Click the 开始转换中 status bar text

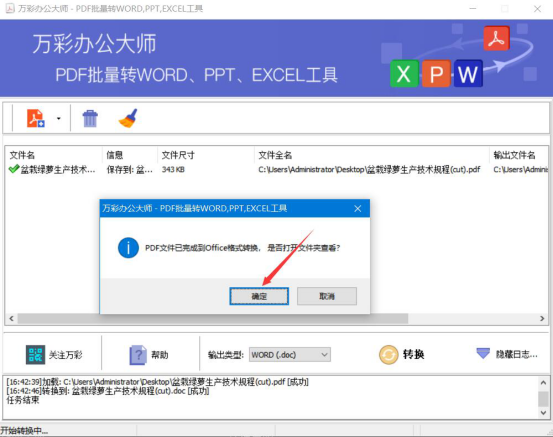(24, 431)
